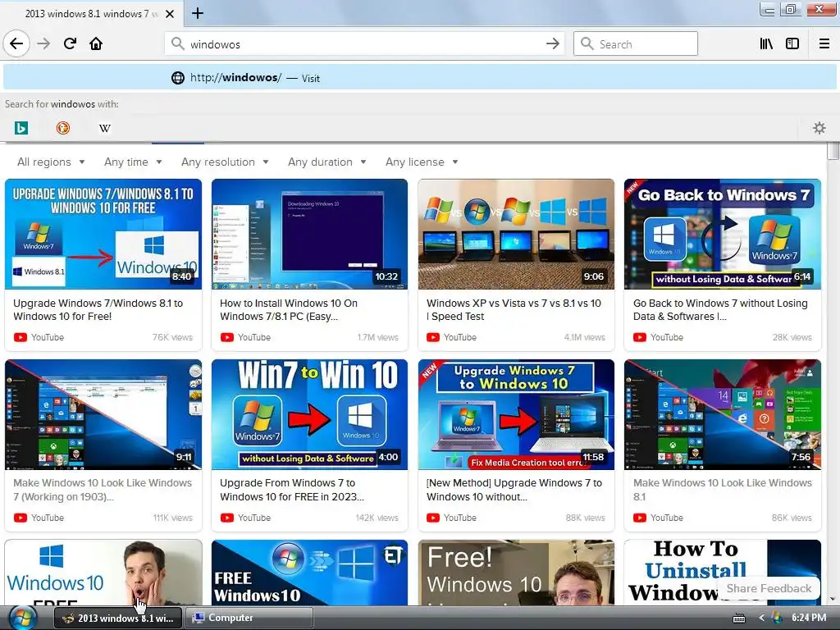Screen dimensions: 840x630
Task: Open How to Install Windows 10 thumbnail
Action: click(309, 234)
